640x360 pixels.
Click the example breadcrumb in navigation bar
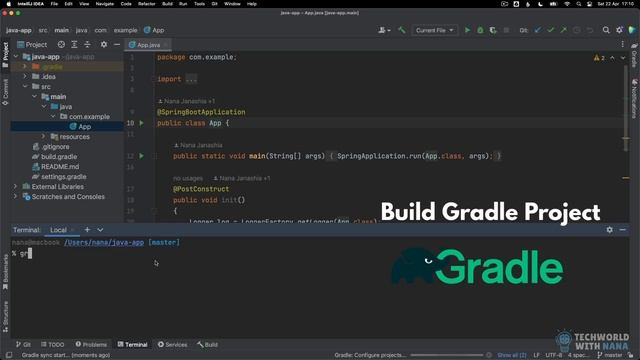125,30
